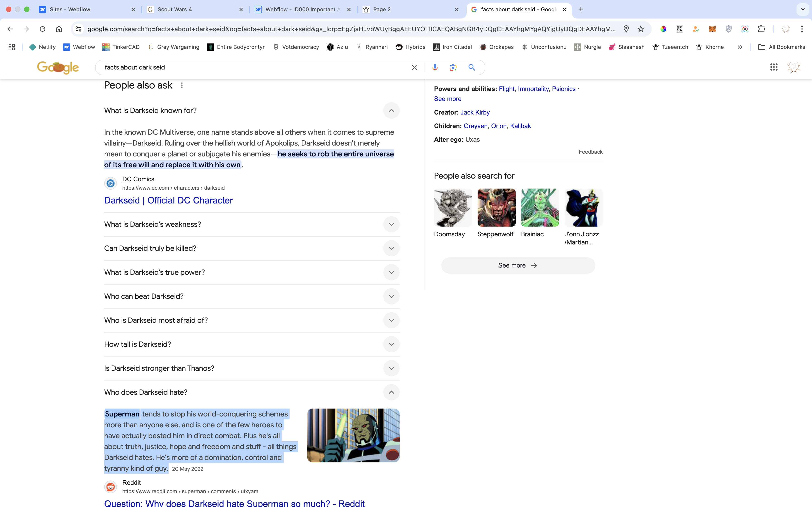The width and height of the screenshot is (812, 507).
Task: Expand What is Darkseid's weakness question
Action: (391, 224)
